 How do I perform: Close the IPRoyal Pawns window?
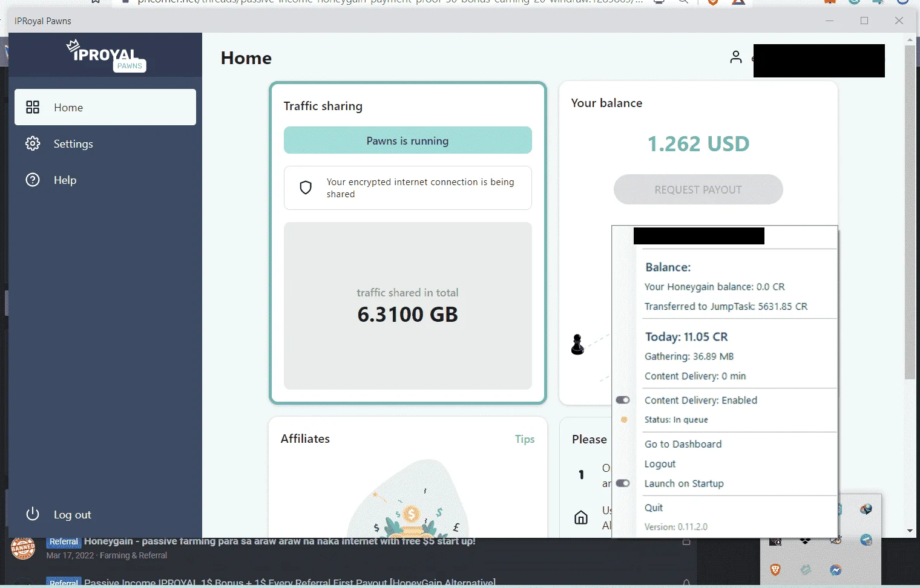coord(899,21)
